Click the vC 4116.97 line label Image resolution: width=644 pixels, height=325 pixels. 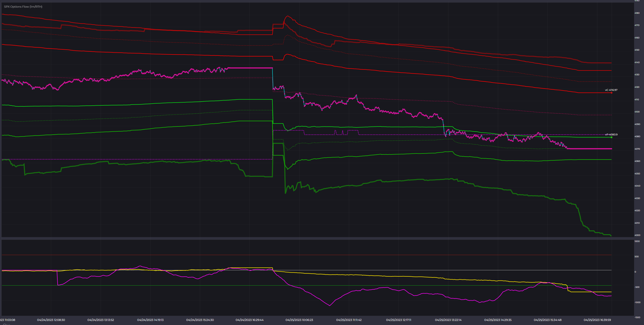tap(611, 90)
